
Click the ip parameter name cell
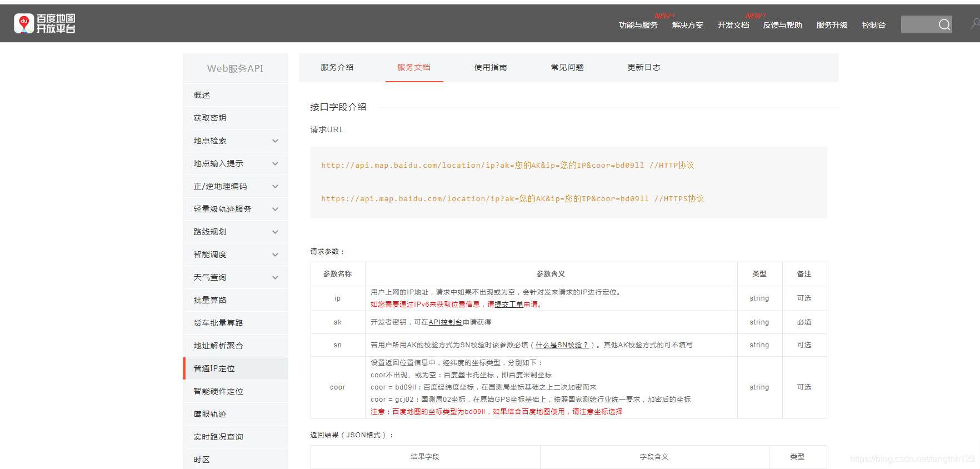(x=337, y=298)
